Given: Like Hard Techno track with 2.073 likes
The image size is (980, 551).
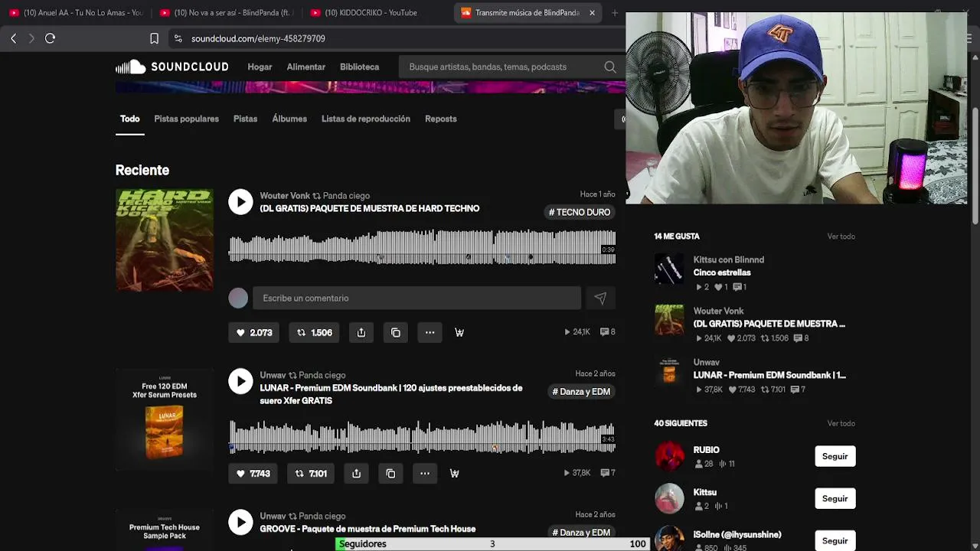Looking at the screenshot, I should (x=254, y=332).
